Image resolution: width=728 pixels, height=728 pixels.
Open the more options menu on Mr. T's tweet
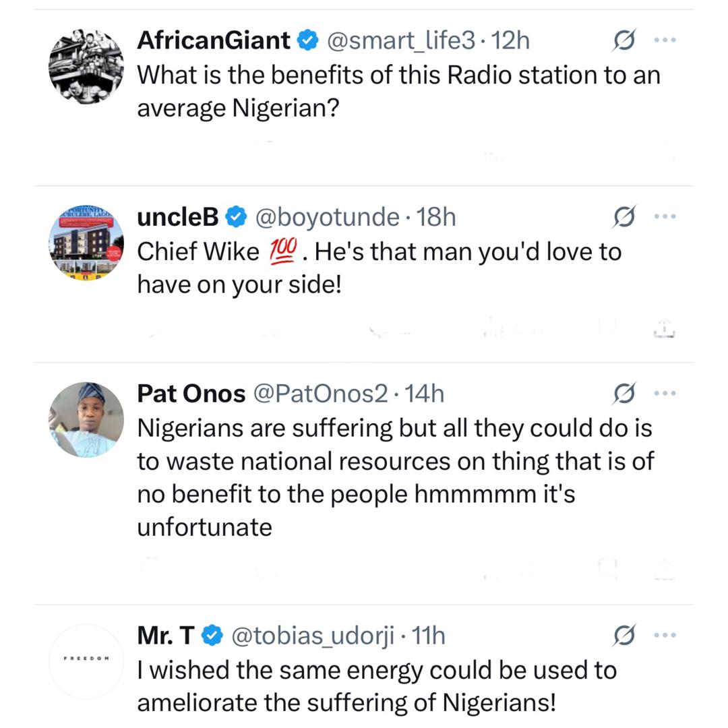(x=665, y=634)
